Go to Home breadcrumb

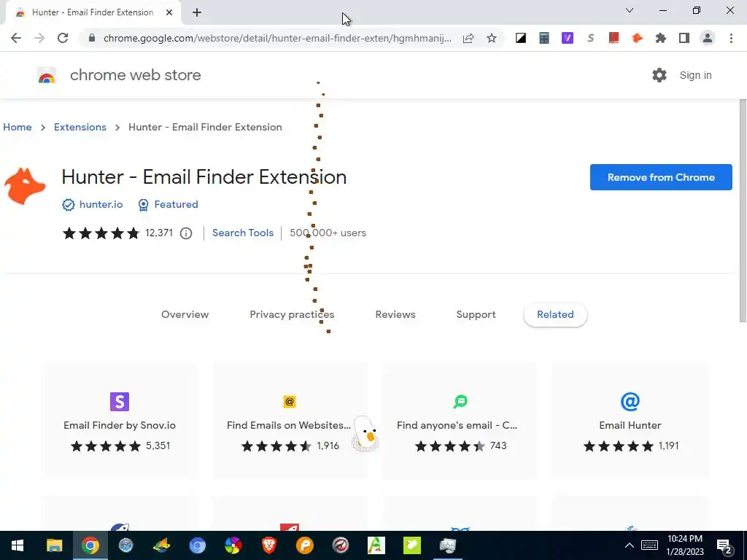coord(18,127)
